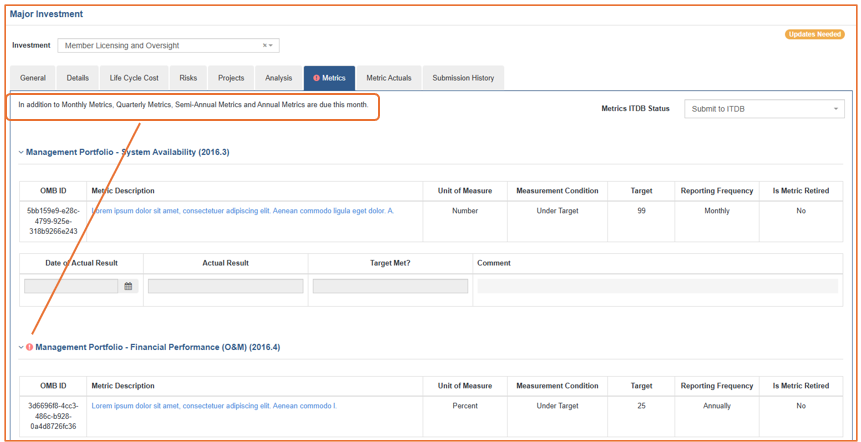Screen dimensions: 861x442
Task: Open the Analysis tab
Action: pyautogui.click(x=278, y=78)
